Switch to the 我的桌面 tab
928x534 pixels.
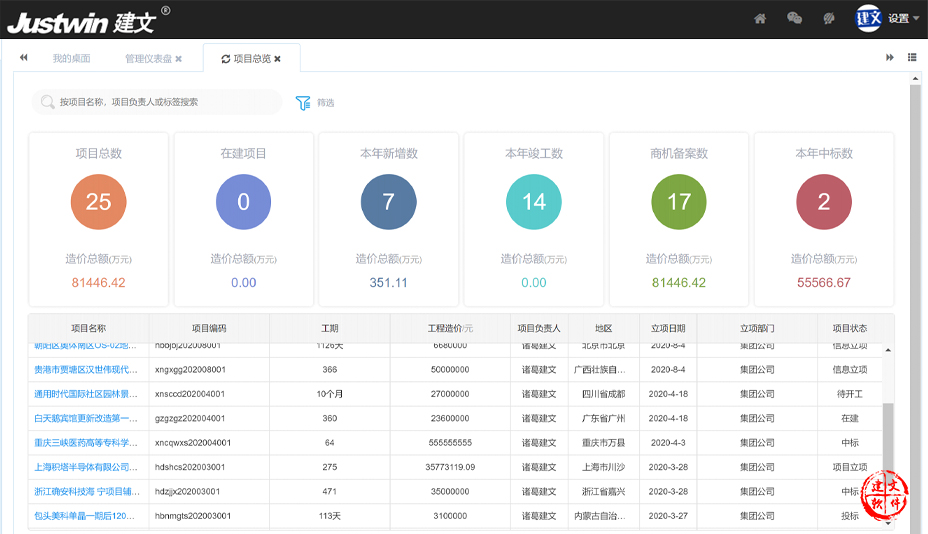(x=71, y=59)
